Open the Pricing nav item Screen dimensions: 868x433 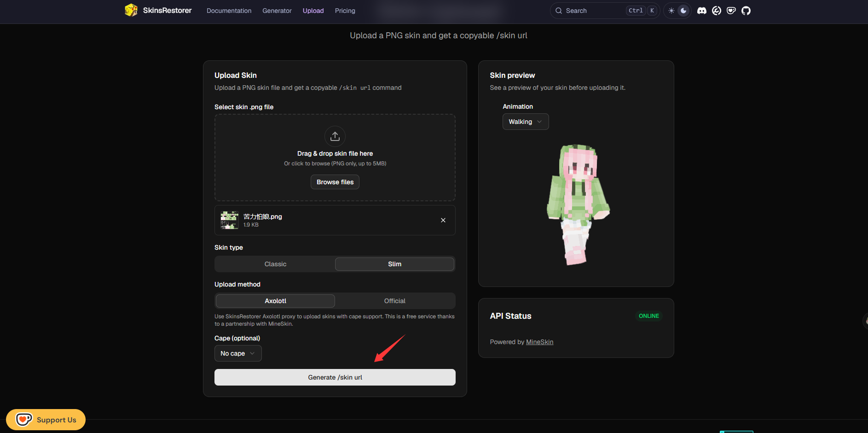pyautogui.click(x=345, y=11)
